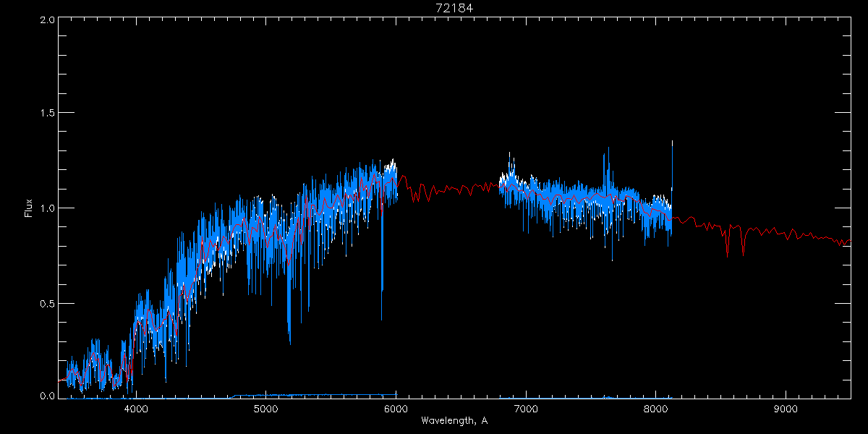
Task: Select the 0.5 flux tick label
Action: (x=46, y=303)
